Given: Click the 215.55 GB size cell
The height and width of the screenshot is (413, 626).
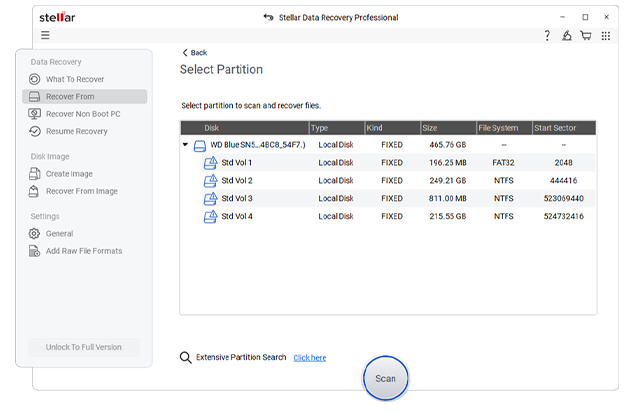Looking at the screenshot, I should pyautogui.click(x=448, y=216).
